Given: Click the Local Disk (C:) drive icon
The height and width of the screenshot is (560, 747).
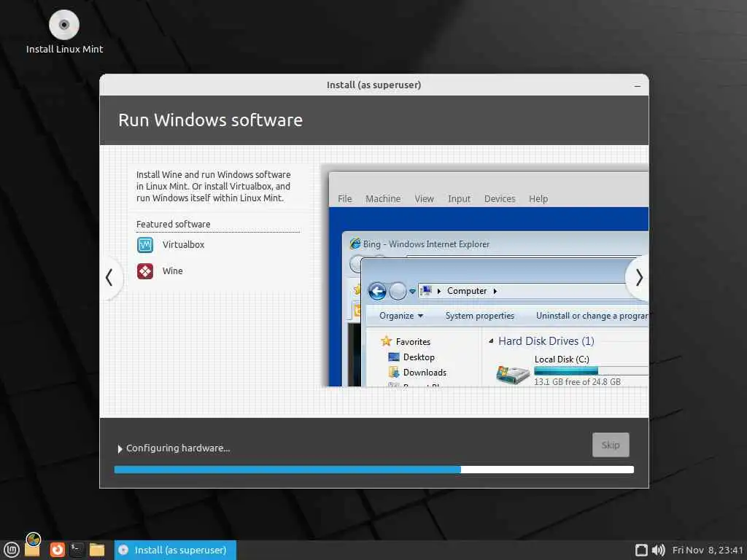Looking at the screenshot, I should pos(513,375).
